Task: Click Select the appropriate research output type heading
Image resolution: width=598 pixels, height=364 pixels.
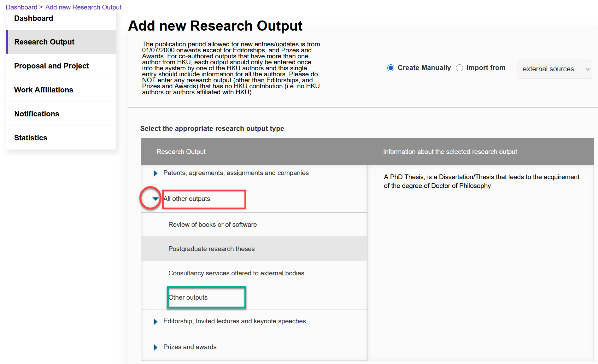Action: coord(212,129)
